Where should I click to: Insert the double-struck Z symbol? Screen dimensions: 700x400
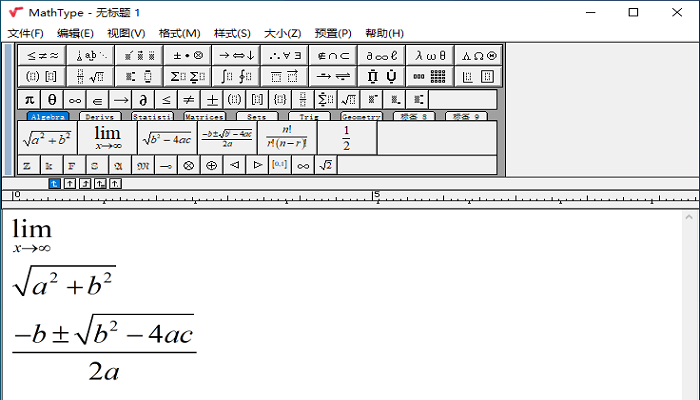(29, 165)
